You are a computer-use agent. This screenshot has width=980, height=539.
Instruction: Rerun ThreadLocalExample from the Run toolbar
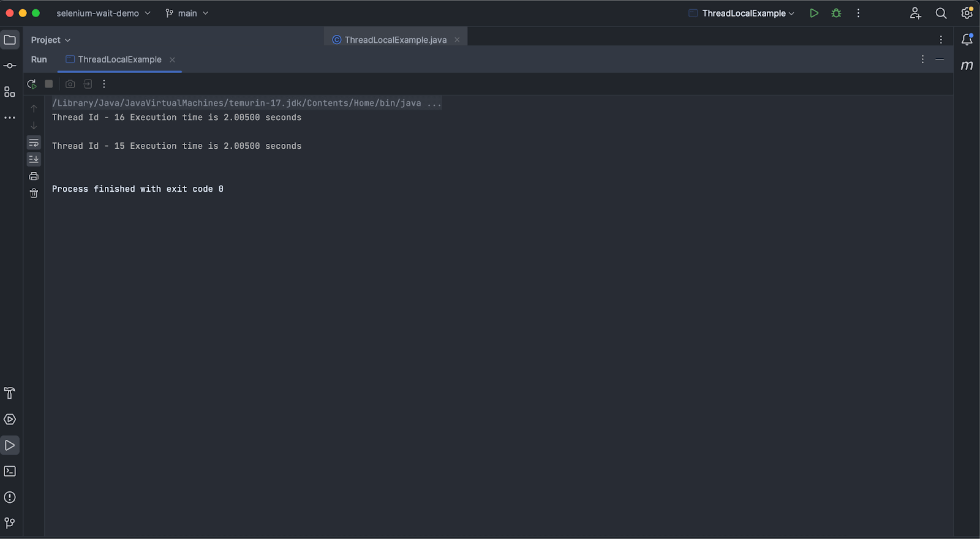pos(32,84)
